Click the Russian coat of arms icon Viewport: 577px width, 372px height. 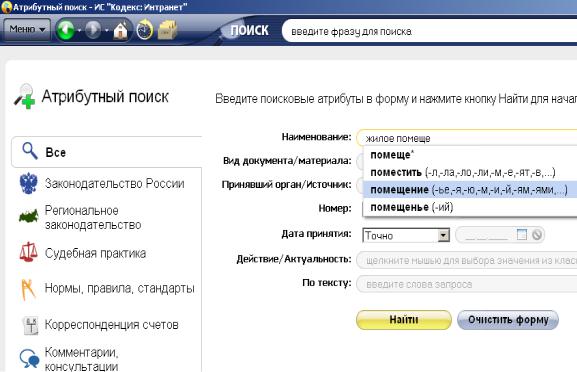28,183
